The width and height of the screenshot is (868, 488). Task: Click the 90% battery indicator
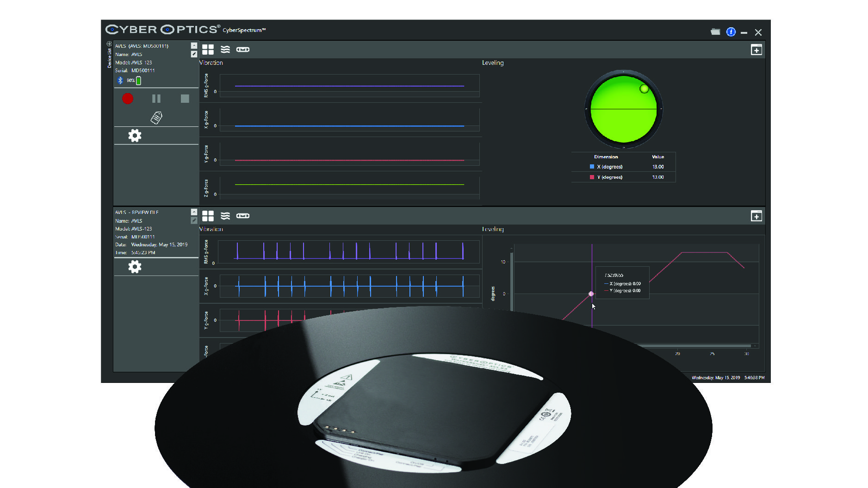pos(134,81)
